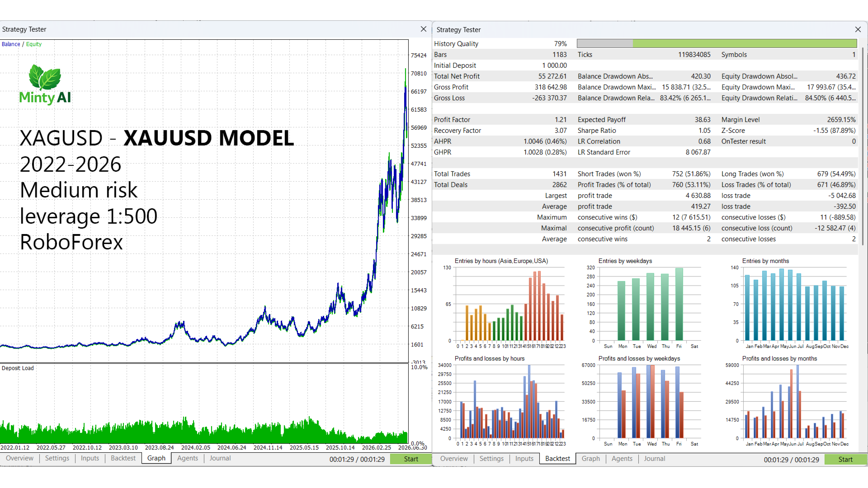The height and width of the screenshot is (488, 868).
Task: Open the Settings tab in the right panel
Action: pos(491,459)
